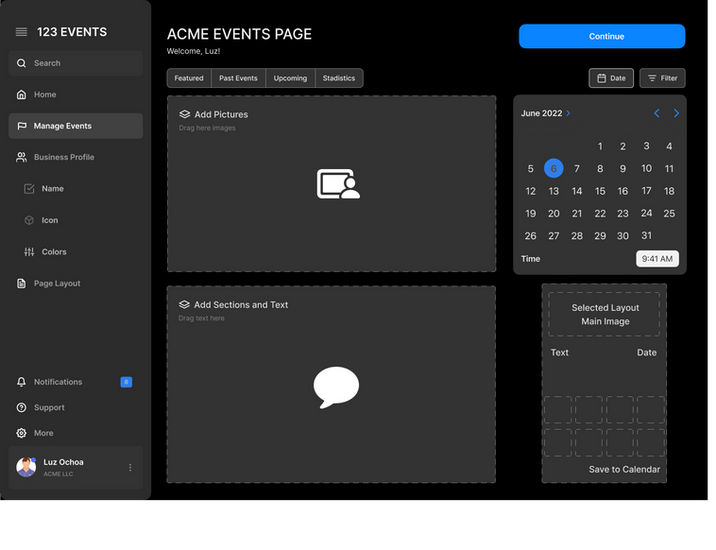Open the Date picker button
The image size is (716, 550).
pos(611,78)
